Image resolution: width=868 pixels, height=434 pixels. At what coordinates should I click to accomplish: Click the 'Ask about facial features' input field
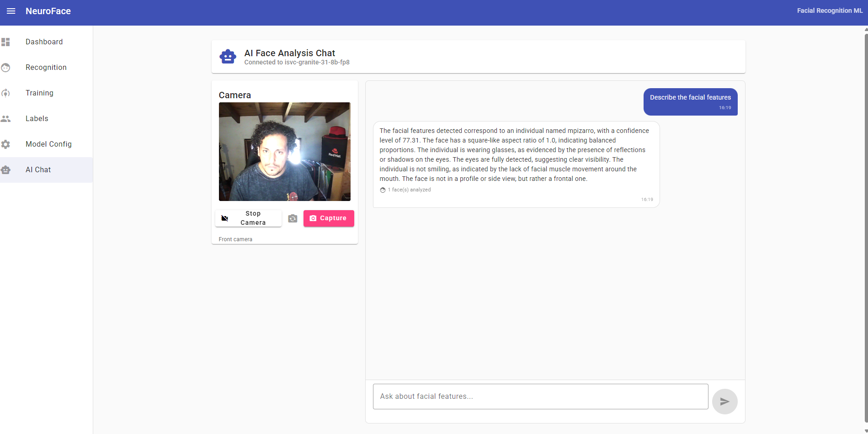(540, 396)
